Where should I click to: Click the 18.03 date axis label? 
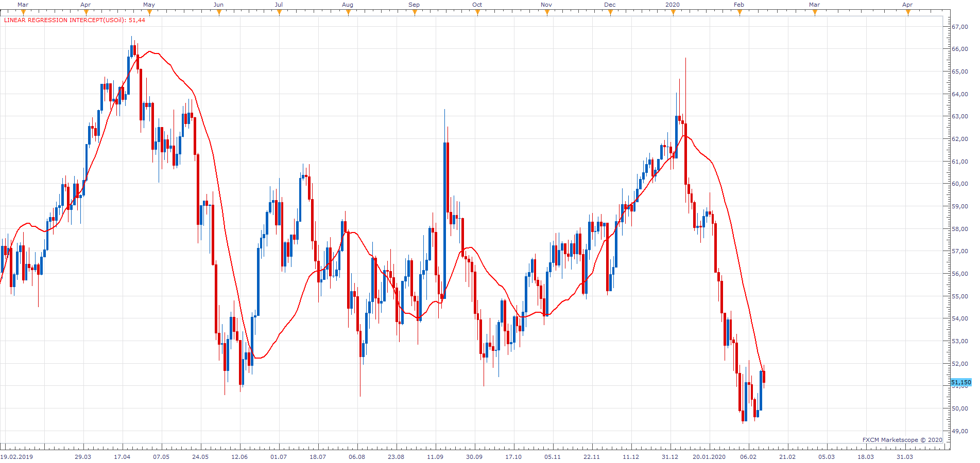866,457
